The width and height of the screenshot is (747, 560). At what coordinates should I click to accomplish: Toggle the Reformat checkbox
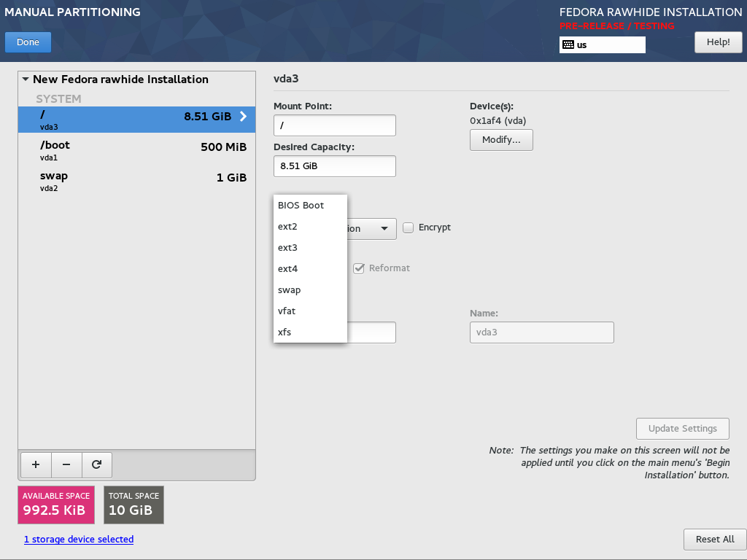[359, 268]
